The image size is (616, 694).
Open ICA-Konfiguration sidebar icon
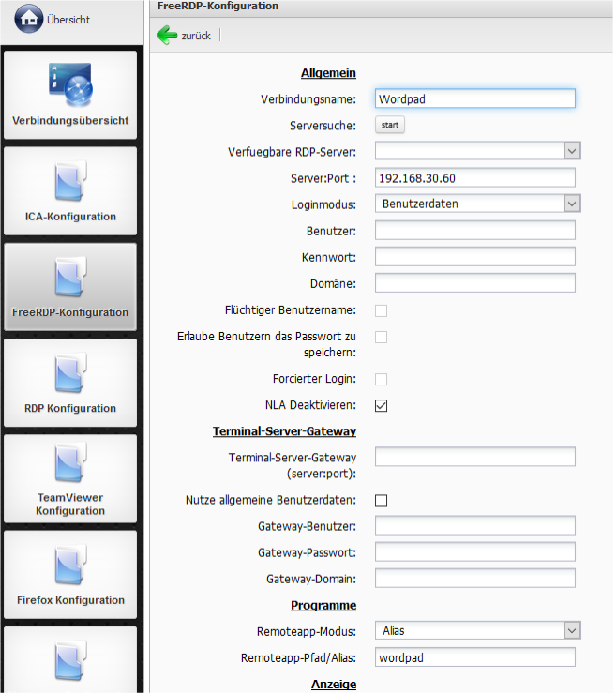70,181
